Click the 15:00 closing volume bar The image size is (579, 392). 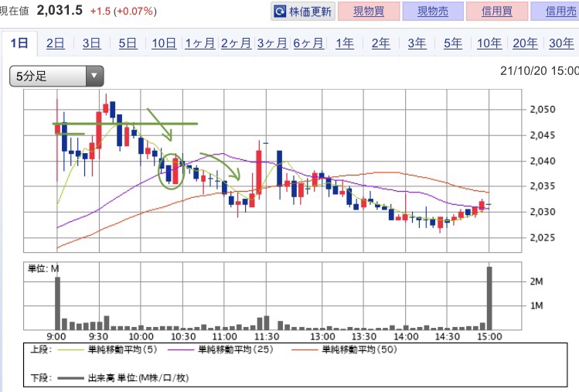click(489, 298)
